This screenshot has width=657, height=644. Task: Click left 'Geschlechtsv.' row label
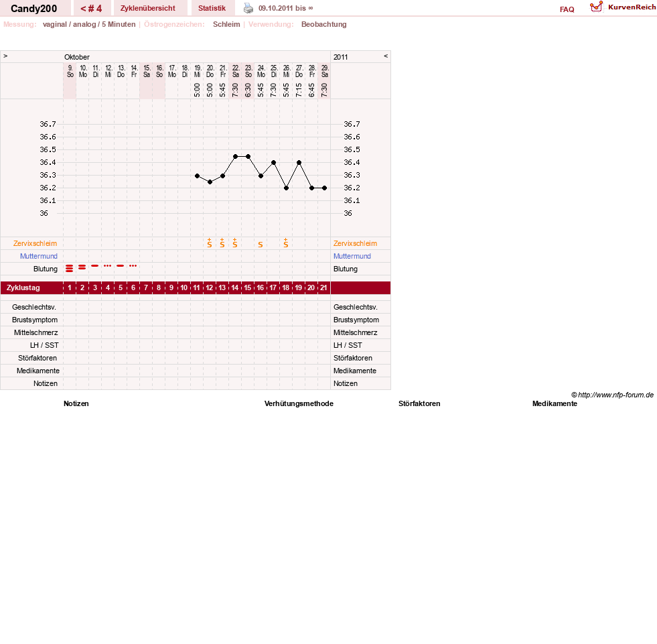[34, 308]
